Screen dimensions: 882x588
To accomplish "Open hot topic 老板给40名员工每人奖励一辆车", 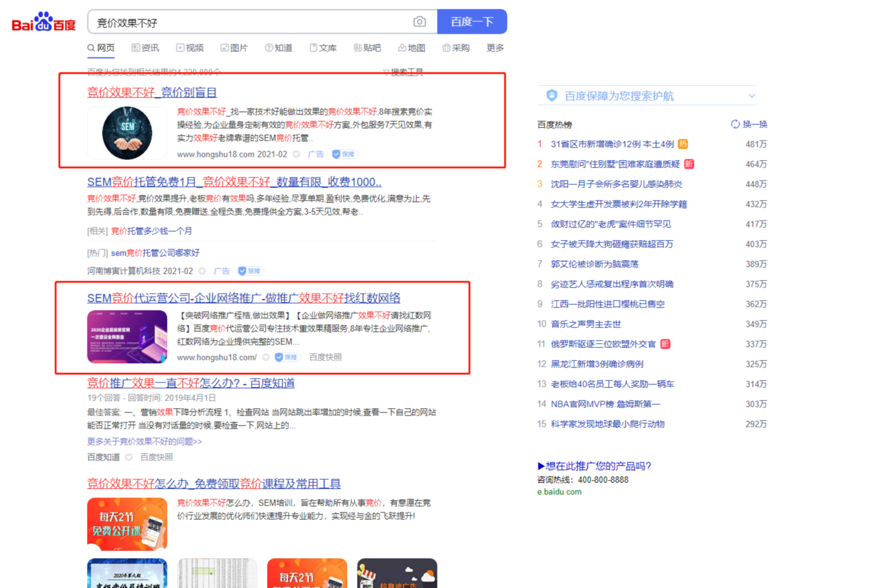I will point(613,384).
